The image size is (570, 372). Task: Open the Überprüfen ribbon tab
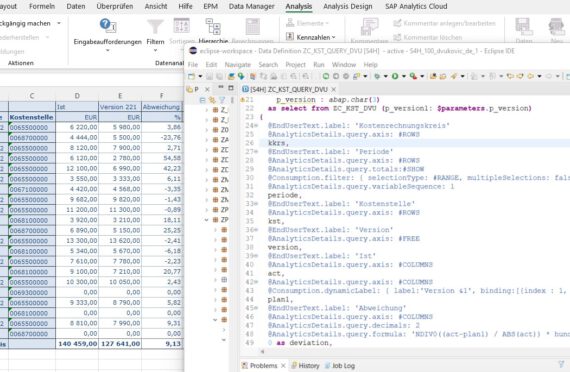pyautogui.click(x=115, y=6)
